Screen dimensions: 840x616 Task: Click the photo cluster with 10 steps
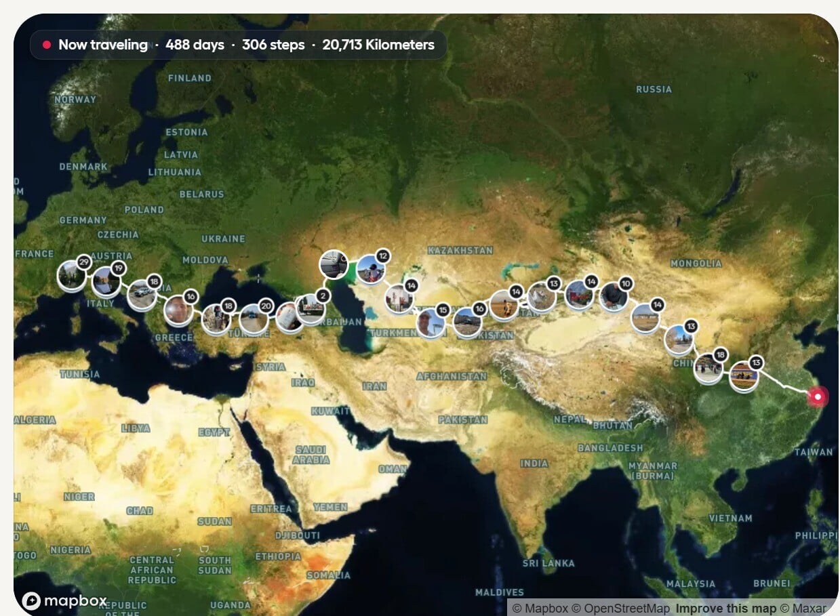pos(613,297)
